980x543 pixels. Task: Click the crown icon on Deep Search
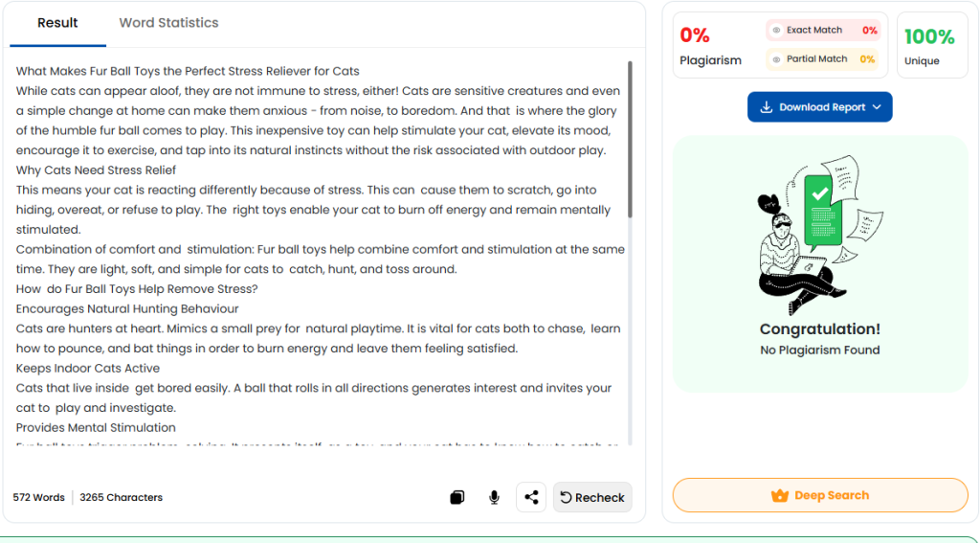pos(779,496)
